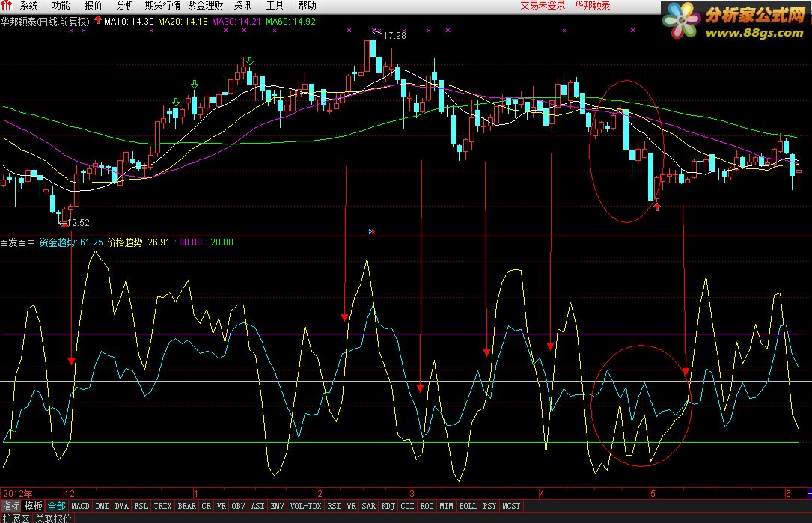The width and height of the screenshot is (812, 523).
Task: Switch to CCI indicator
Action: (408, 506)
